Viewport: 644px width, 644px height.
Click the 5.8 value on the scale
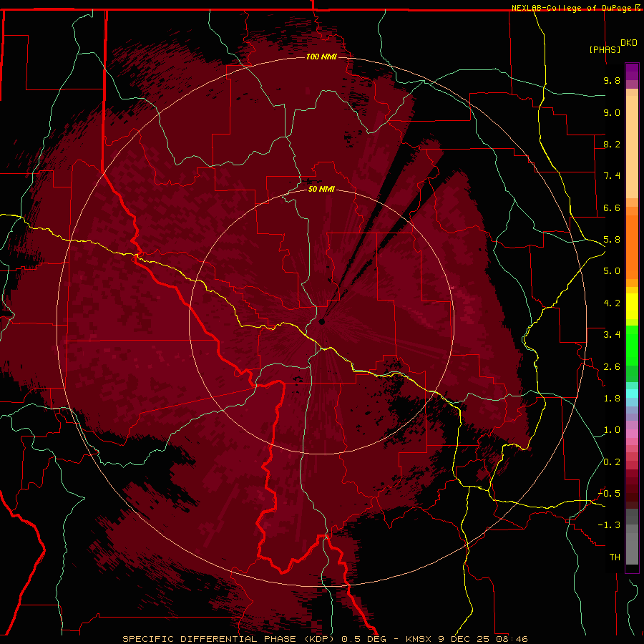click(x=612, y=240)
